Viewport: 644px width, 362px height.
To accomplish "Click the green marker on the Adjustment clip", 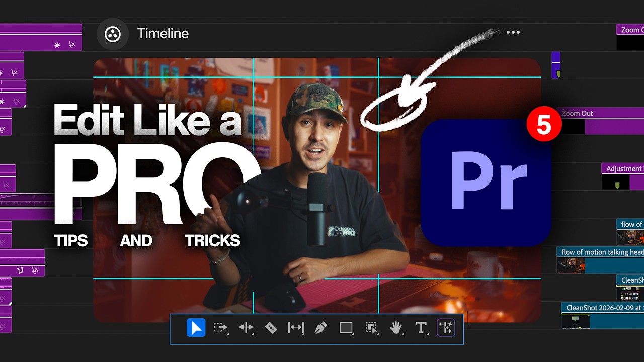I will point(617,186).
